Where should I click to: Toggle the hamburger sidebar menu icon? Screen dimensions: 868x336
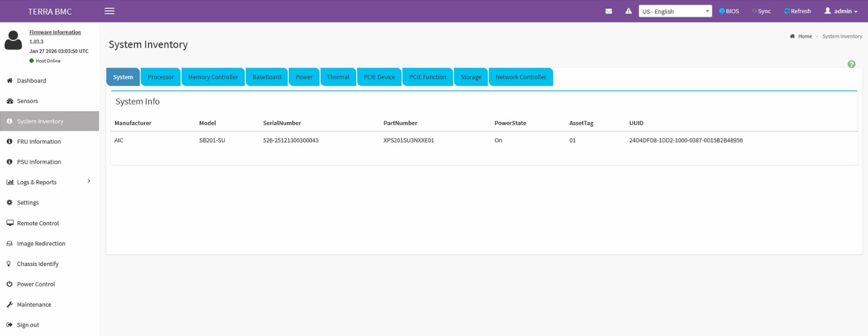109,11
